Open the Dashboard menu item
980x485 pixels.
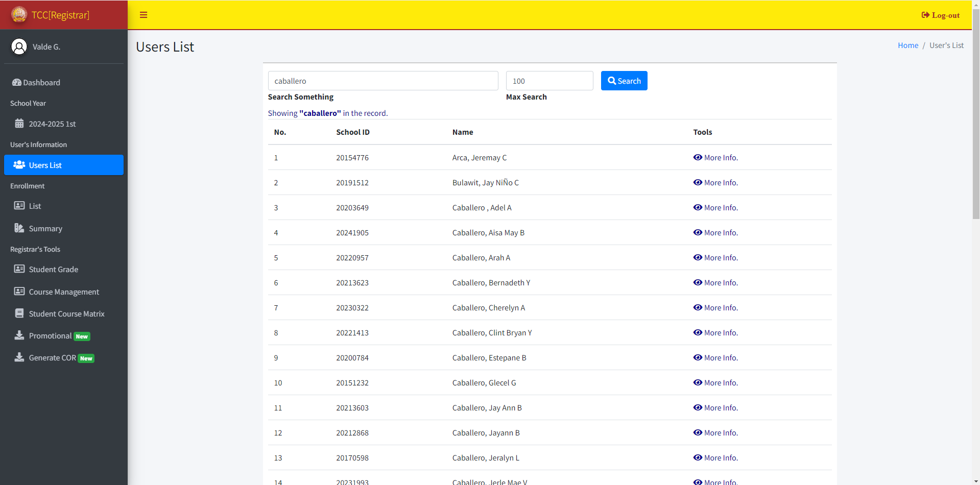[x=64, y=82]
